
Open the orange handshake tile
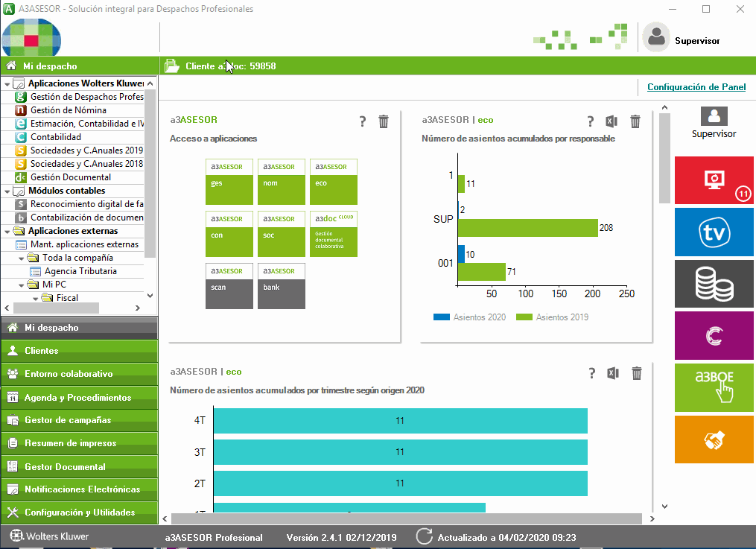[714, 439]
